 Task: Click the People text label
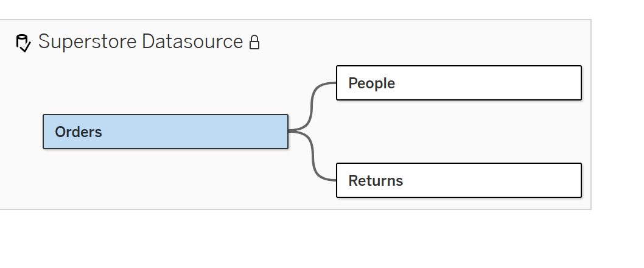point(371,83)
